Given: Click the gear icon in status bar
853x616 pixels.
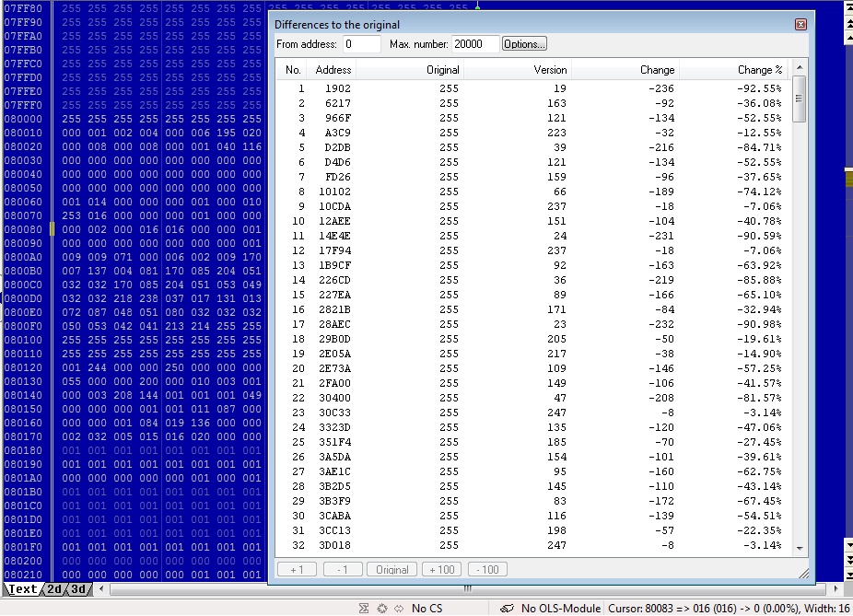Looking at the screenshot, I should pyautogui.click(x=381, y=609).
